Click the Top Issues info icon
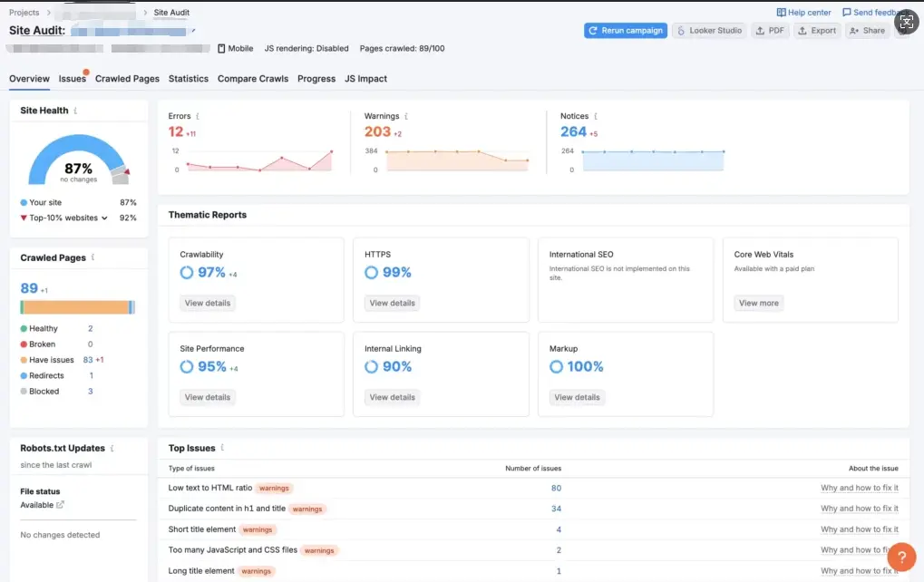Image resolution: width=924 pixels, height=582 pixels. (x=222, y=448)
